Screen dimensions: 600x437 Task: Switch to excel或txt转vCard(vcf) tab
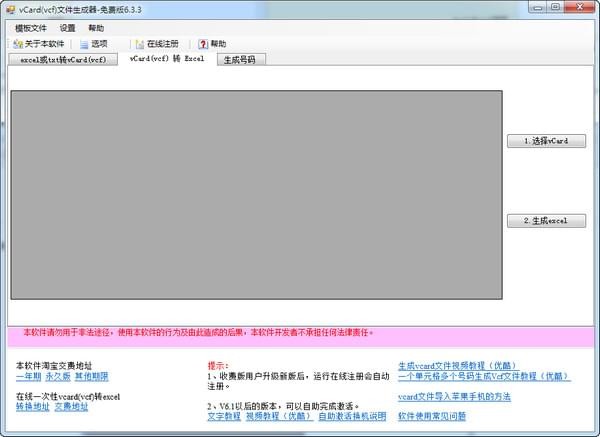63,60
